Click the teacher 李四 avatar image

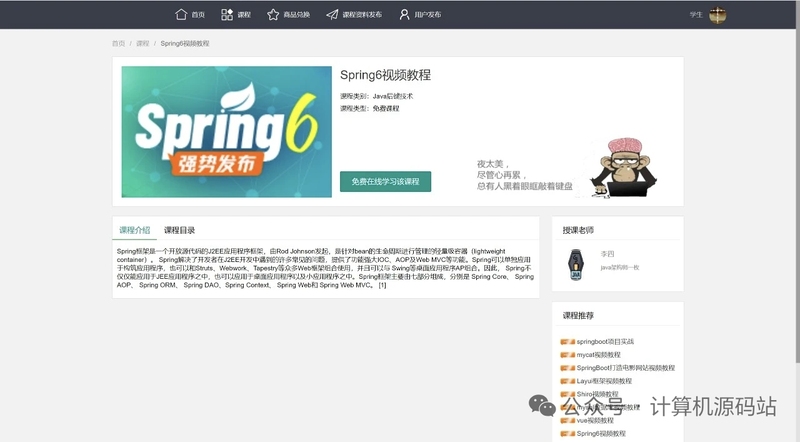point(575,261)
